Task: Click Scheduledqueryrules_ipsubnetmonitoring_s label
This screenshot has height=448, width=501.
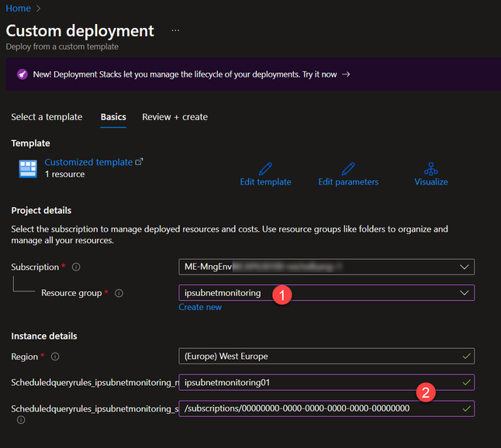Action: pos(95,408)
